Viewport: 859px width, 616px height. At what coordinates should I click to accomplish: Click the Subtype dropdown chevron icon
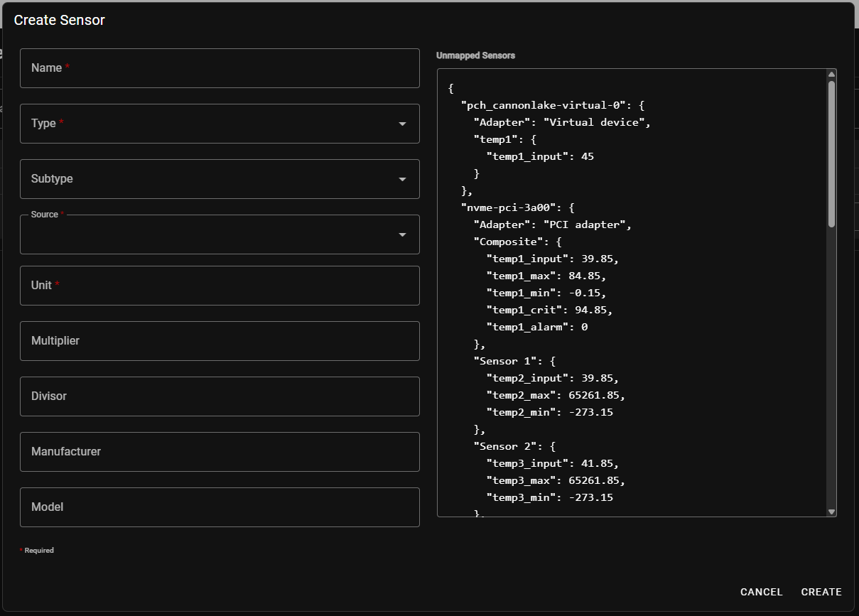click(403, 179)
